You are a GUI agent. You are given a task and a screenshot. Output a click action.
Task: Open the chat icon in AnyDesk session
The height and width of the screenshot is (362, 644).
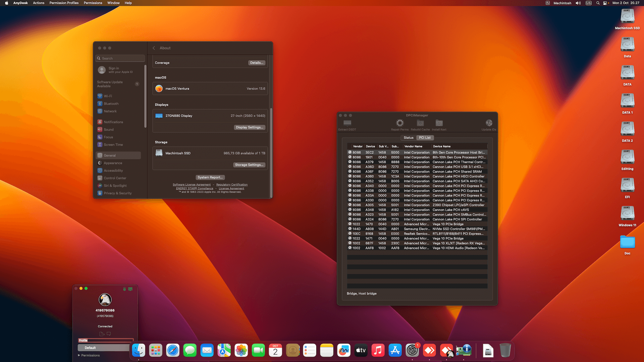coord(108,334)
